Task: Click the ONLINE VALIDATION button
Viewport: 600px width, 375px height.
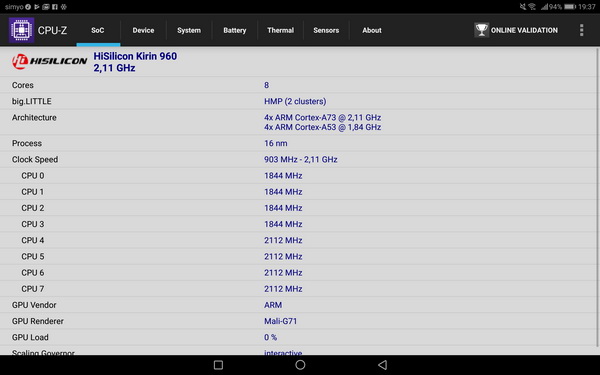Action: point(516,30)
